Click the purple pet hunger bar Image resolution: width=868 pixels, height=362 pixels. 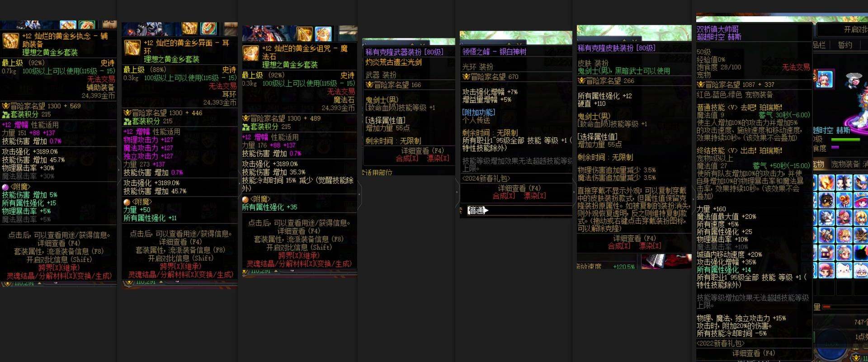coord(835,147)
